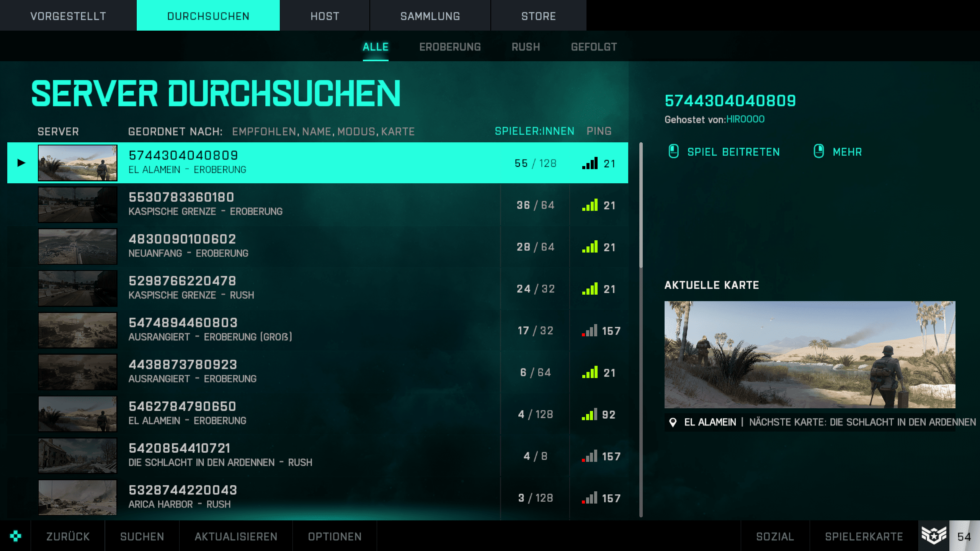980x551 pixels.
Task: Click green ping bars of server 5530783360180
Action: (x=590, y=205)
